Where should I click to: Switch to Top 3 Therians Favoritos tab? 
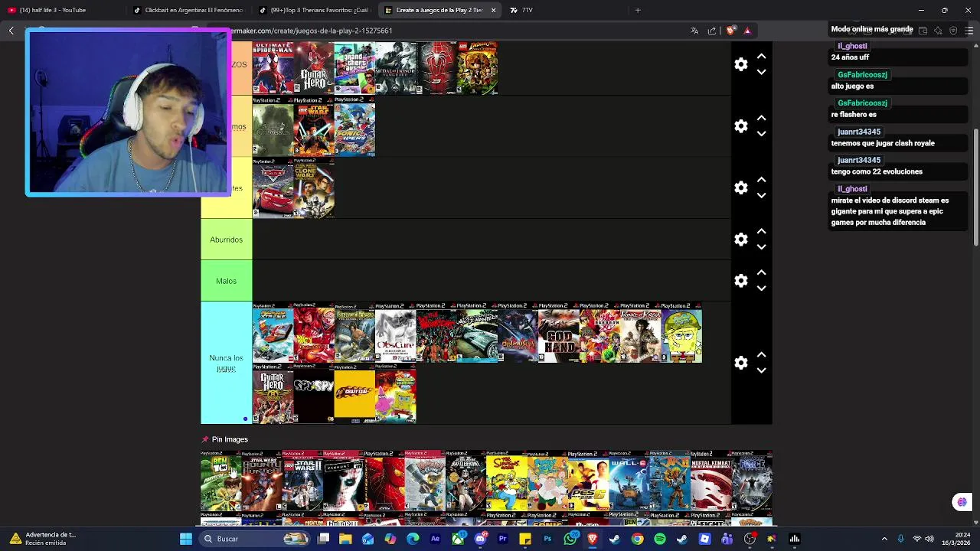pyautogui.click(x=315, y=10)
